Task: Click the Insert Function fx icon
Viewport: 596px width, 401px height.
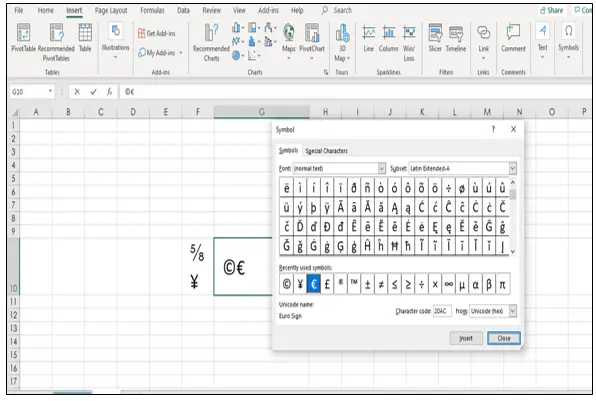Action: pos(109,92)
